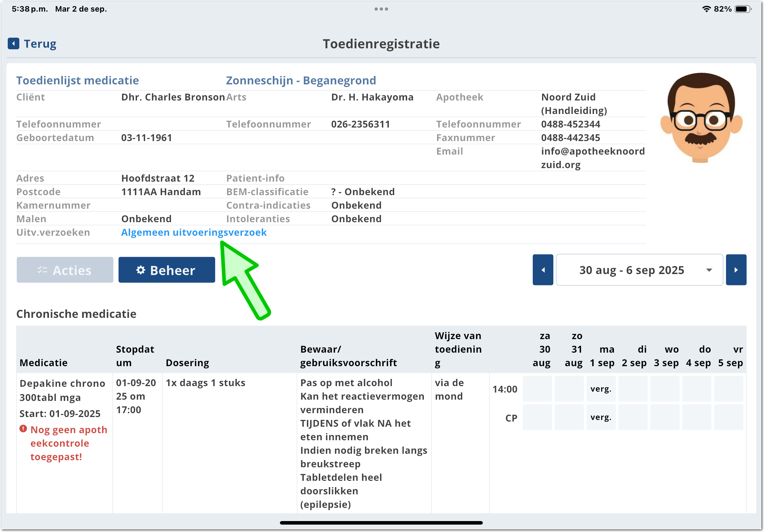Select Depakine chrono 300tabl mga medication
Image resolution: width=764 pixels, height=532 pixels.
coord(62,390)
